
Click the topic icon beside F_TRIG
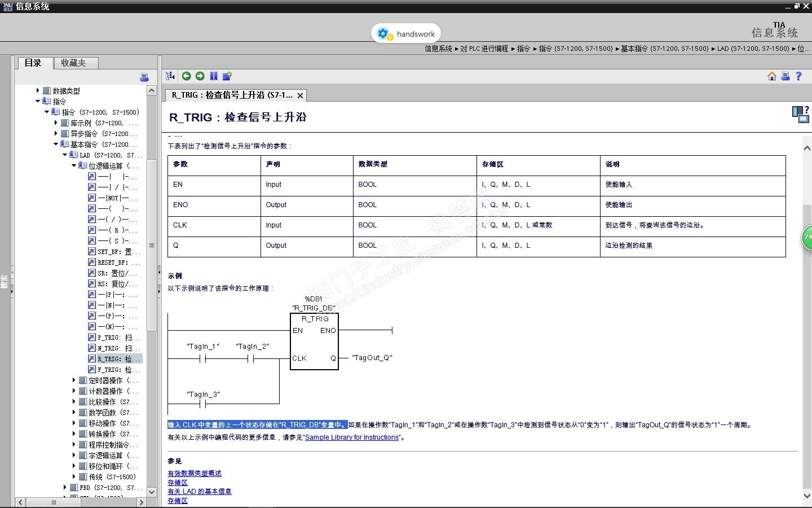click(92, 369)
